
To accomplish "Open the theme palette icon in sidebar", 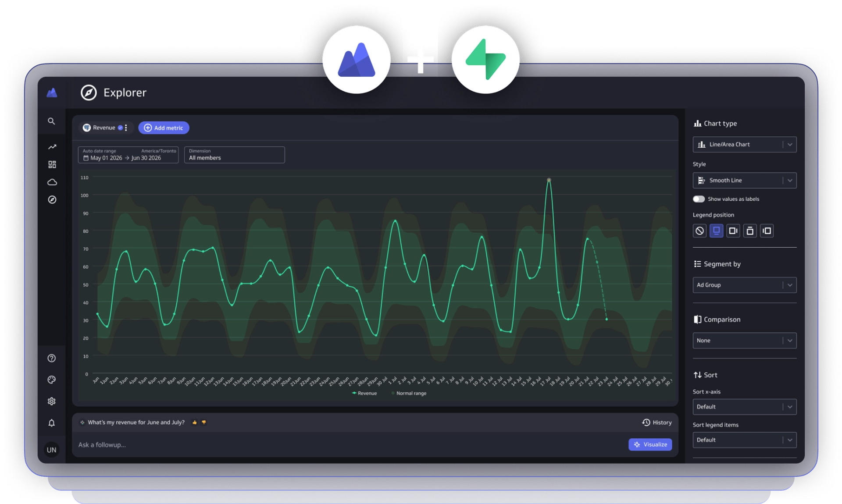I will [51, 380].
